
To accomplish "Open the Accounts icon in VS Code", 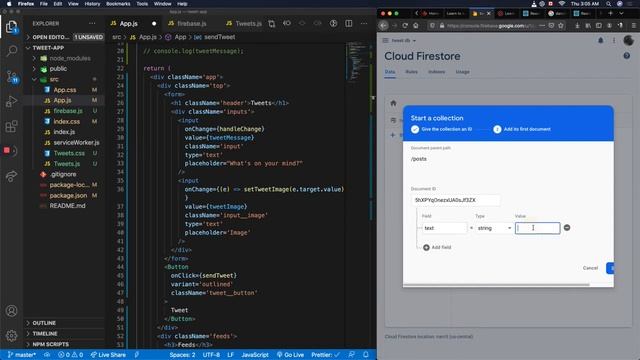I will 11,311.
